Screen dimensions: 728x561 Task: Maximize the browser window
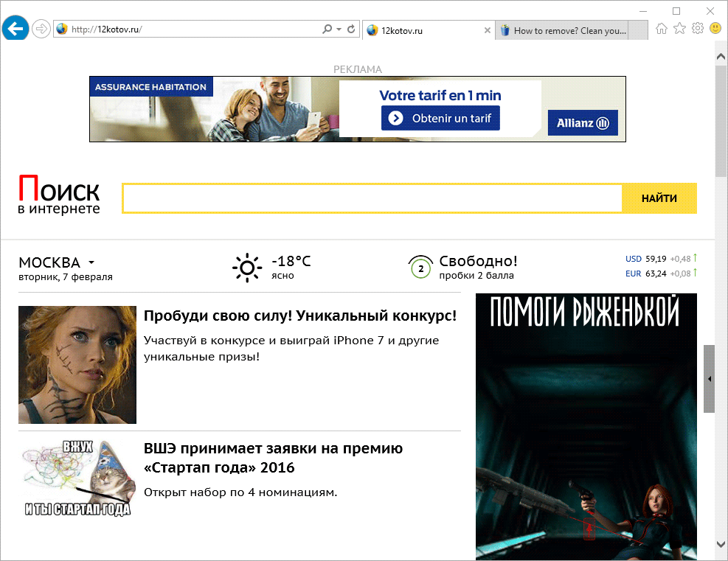[676, 11]
